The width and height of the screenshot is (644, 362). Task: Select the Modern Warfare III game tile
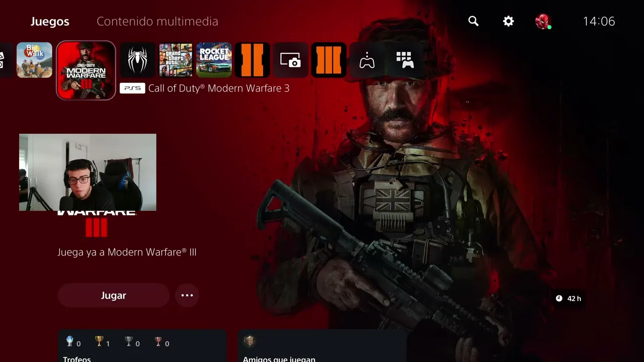pyautogui.click(x=86, y=70)
